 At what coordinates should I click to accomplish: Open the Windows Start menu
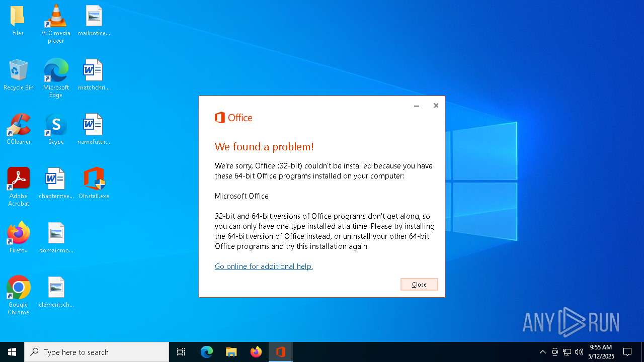coord(12,352)
